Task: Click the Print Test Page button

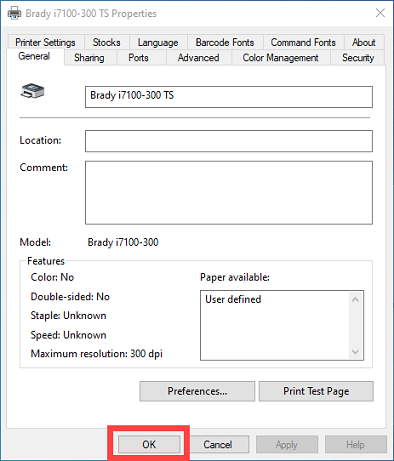Action: tap(316, 391)
